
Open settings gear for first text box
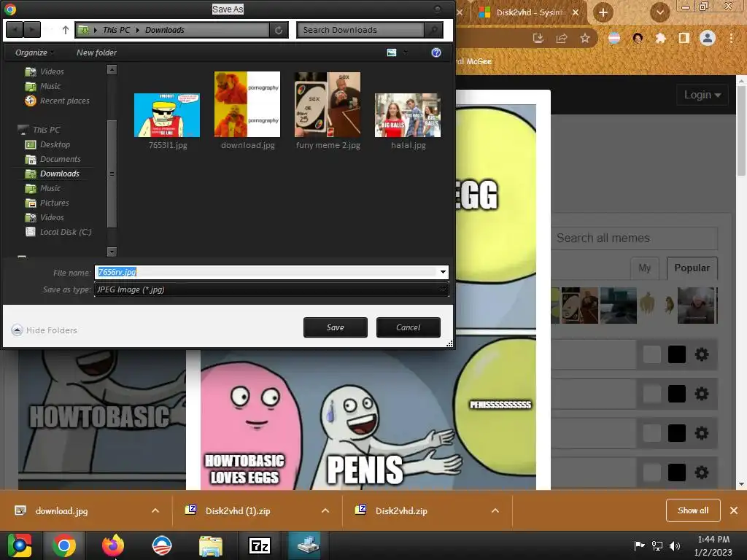[701, 354]
